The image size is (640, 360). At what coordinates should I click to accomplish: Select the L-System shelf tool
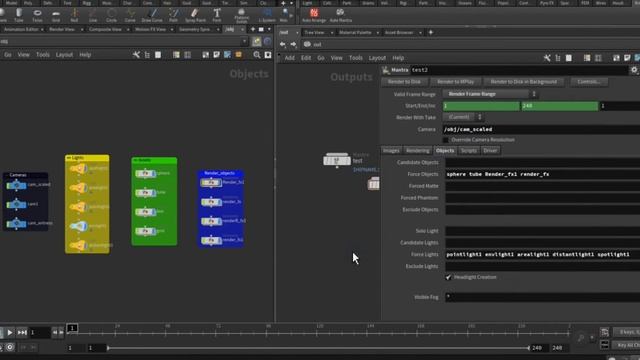click(267, 16)
